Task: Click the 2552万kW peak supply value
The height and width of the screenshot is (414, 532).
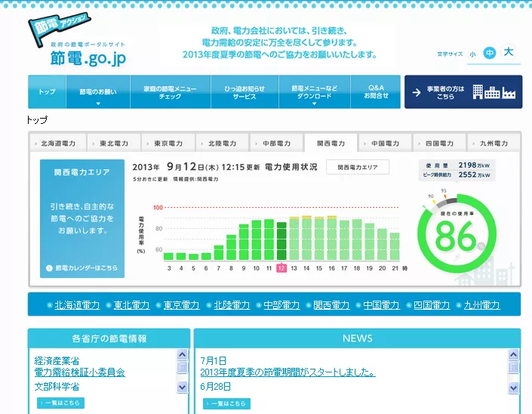Action: tap(474, 175)
